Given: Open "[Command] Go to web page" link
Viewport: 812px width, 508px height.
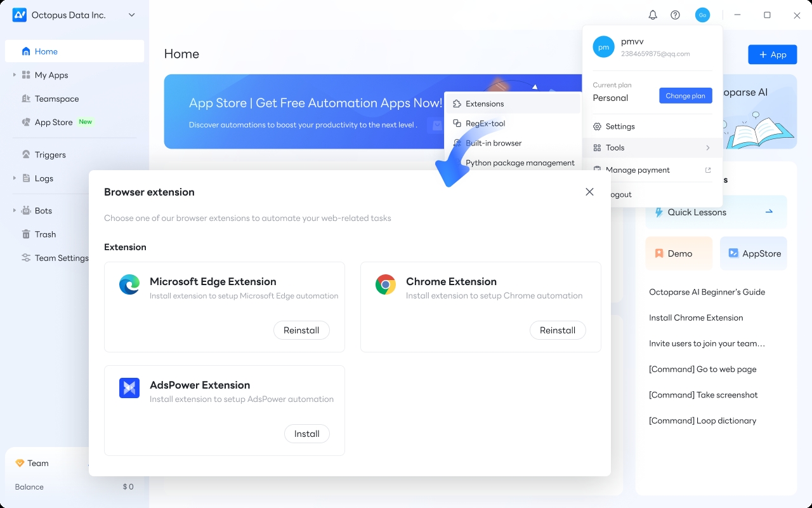Looking at the screenshot, I should [703, 369].
